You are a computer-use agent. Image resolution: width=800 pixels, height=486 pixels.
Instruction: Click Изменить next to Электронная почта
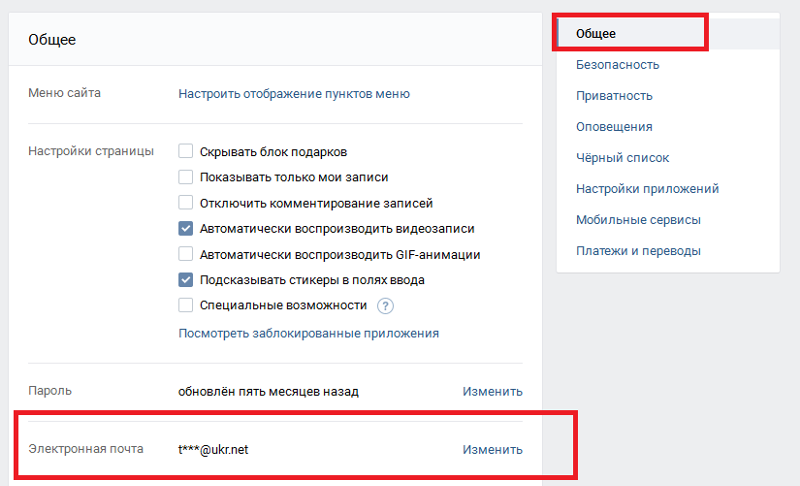pyautogui.click(x=492, y=449)
